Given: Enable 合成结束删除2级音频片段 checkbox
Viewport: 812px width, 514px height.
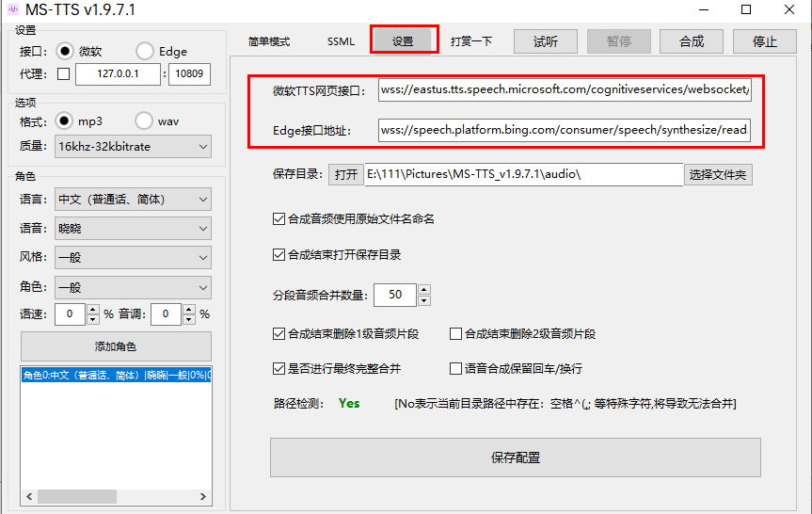Looking at the screenshot, I should coord(455,333).
